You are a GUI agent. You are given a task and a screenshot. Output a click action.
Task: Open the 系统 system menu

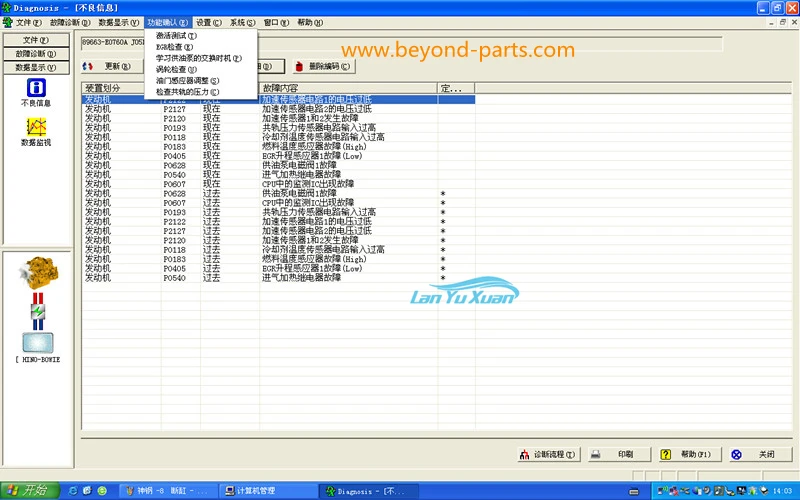(242, 22)
